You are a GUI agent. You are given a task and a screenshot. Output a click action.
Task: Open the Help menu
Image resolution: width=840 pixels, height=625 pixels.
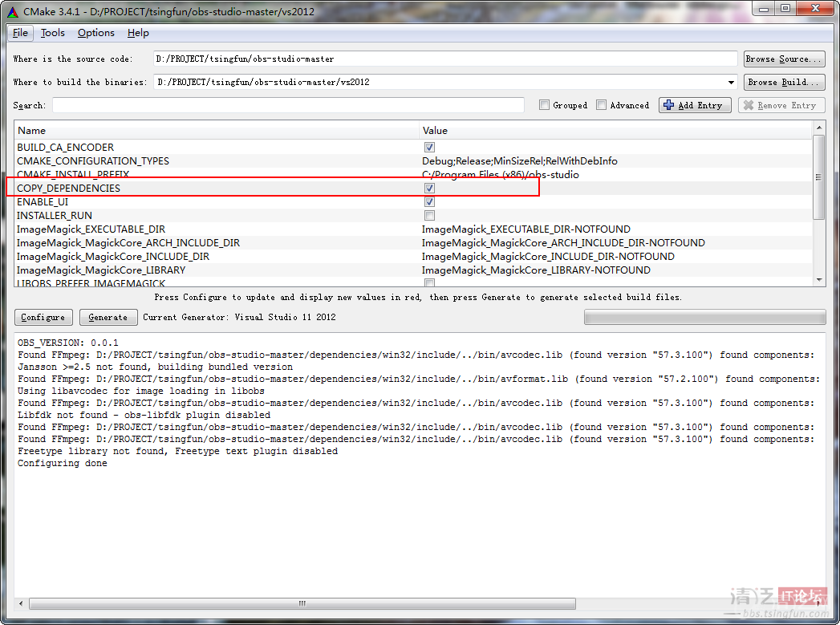pos(138,33)
